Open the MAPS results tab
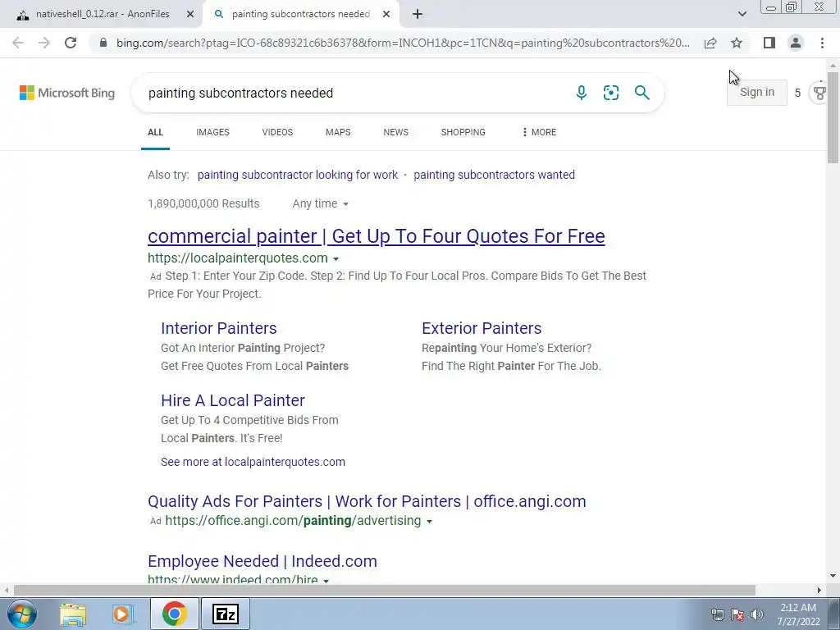This screenshot has width=840, height=630. pyautogui.click(x=338, y=132)
